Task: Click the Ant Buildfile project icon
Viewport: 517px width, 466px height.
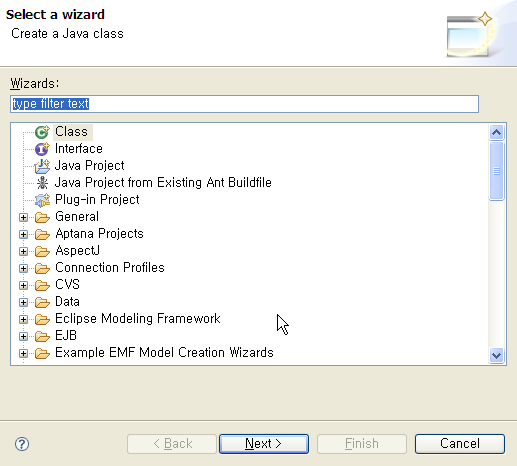Action: [42, 183]
